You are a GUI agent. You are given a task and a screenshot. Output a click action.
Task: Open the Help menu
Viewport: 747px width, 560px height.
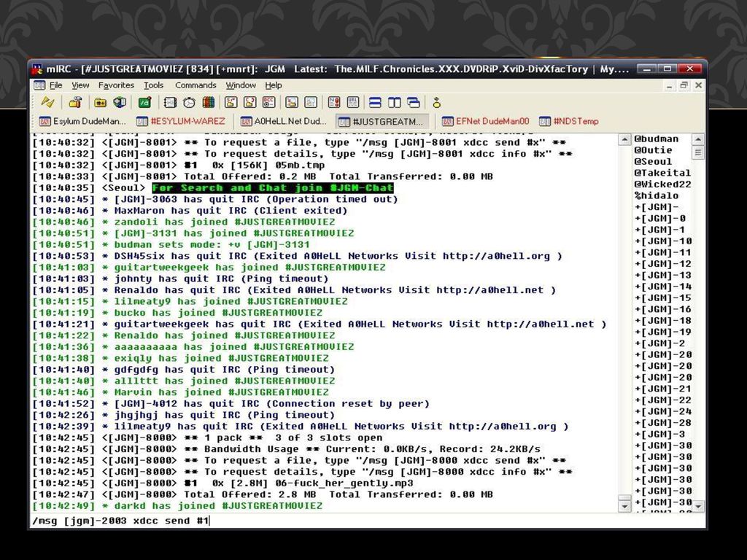point(274,85)
